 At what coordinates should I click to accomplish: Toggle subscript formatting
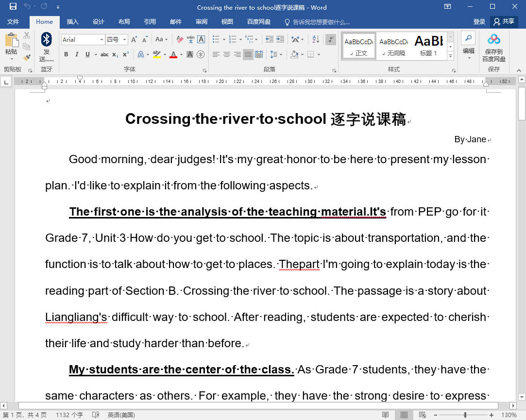pyautogui.click(x=115, y=54)
